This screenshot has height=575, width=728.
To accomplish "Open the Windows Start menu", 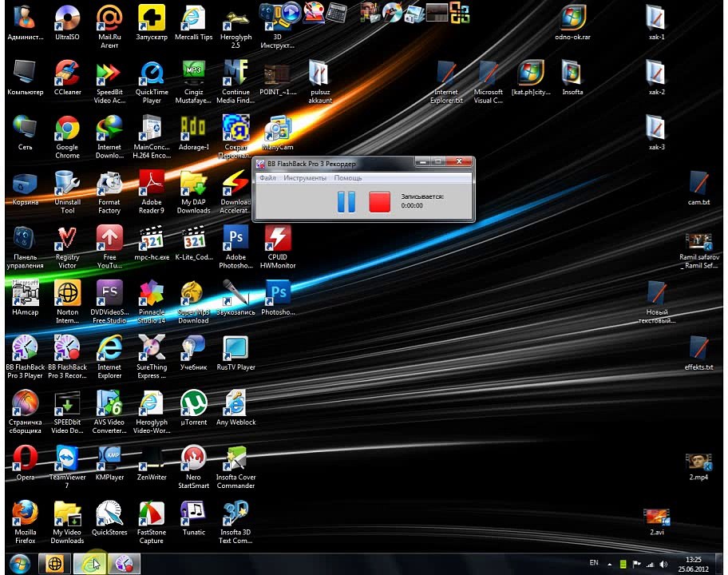I will [19, 564].
